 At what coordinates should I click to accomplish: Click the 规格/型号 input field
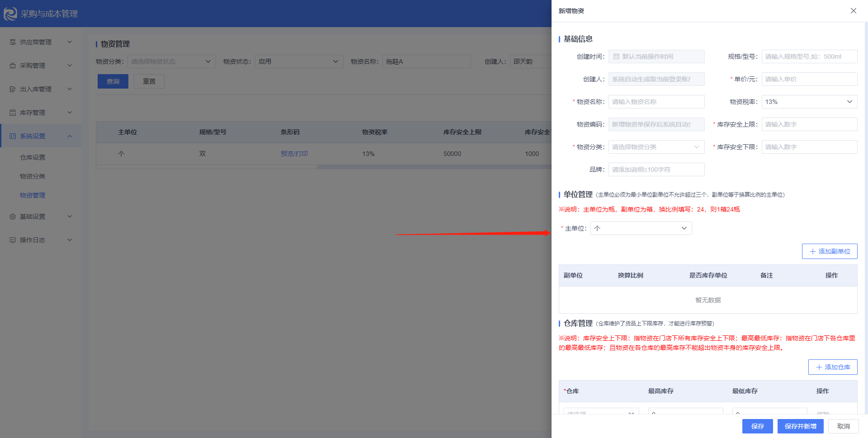(809, 57)
